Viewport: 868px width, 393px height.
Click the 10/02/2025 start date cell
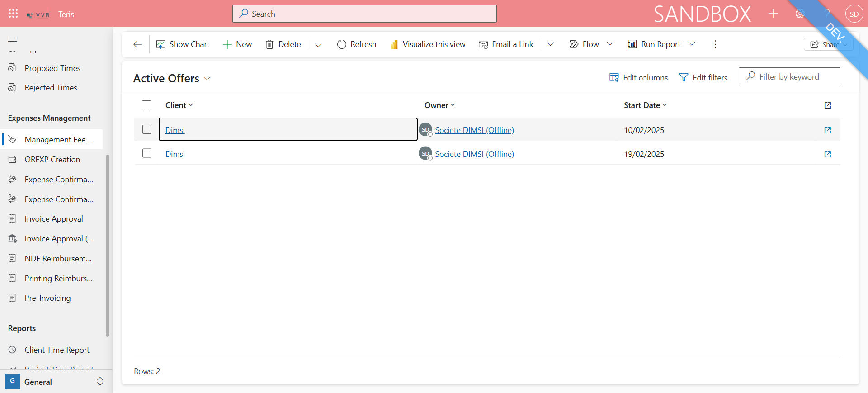[x=644, y=130]
